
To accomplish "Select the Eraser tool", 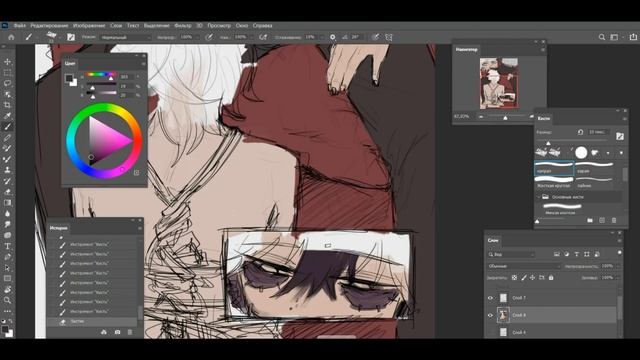I will pos(7,191).
